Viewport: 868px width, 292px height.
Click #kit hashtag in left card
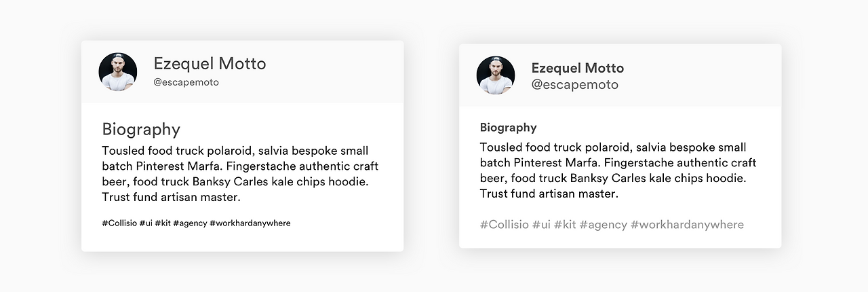pos(163,223)
